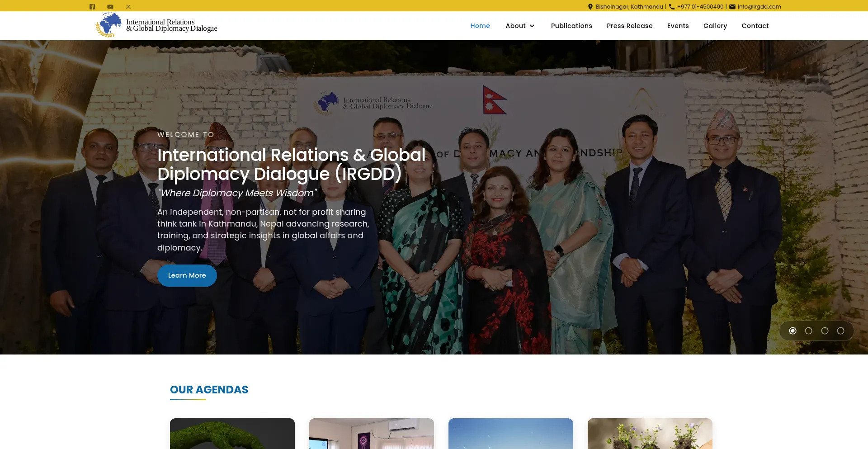Click the phone handset icon
The width and height of the screenshot is (868, 449).
[672, 7]
